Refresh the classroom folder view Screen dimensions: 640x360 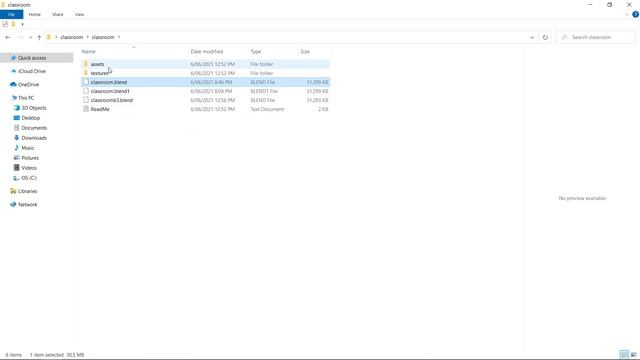(x=545, y=37)
